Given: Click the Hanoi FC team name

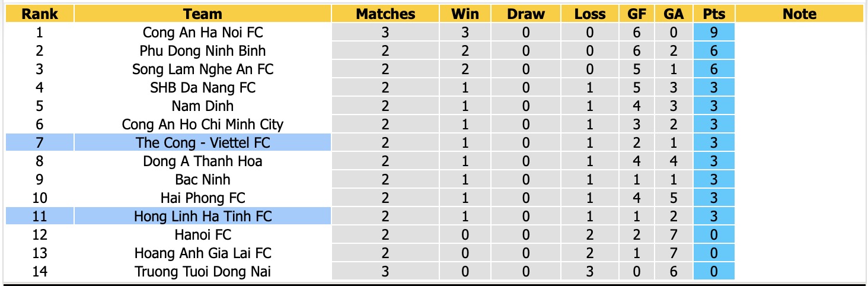Looking at the screenshot, I should tap(203, 234).
